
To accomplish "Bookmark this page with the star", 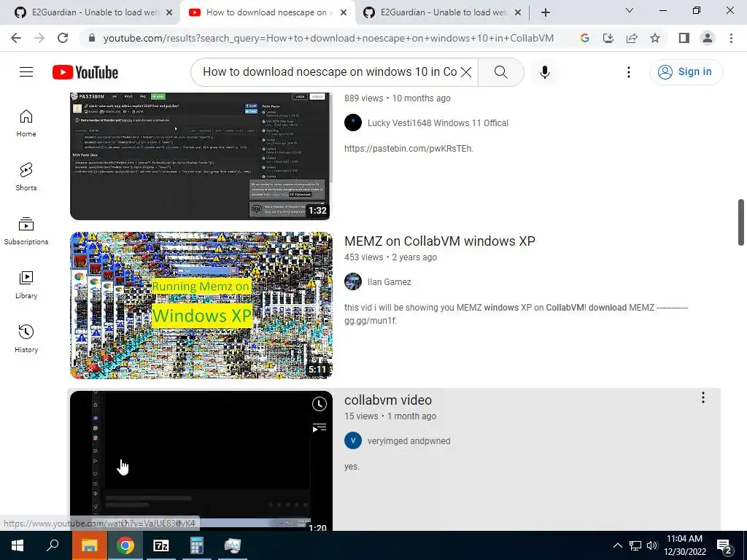I will point(655,38).
